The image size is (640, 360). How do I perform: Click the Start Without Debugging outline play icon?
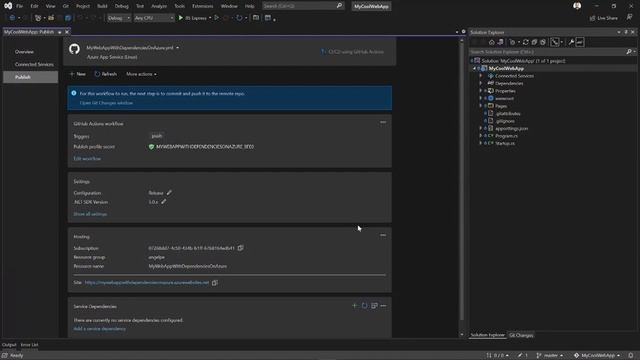217,18
